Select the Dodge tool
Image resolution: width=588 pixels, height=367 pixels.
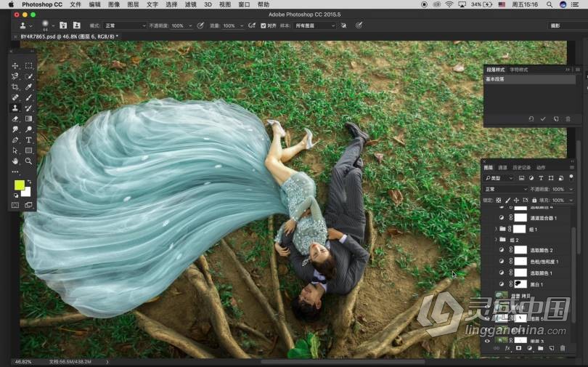pyautogui.click(x=28, y=129)
